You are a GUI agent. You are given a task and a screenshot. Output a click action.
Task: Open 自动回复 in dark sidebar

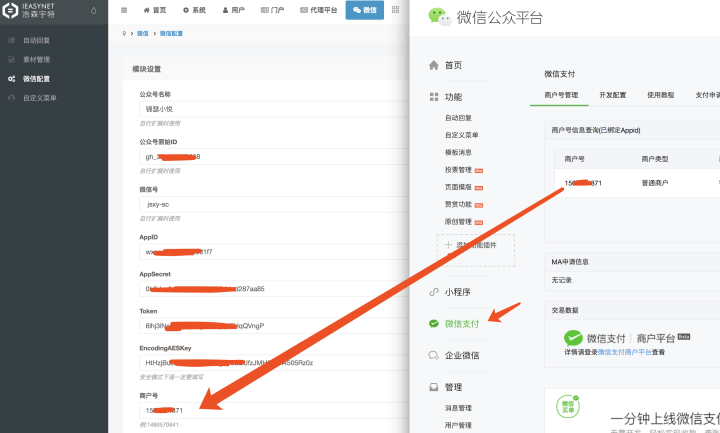pos(37,40)
